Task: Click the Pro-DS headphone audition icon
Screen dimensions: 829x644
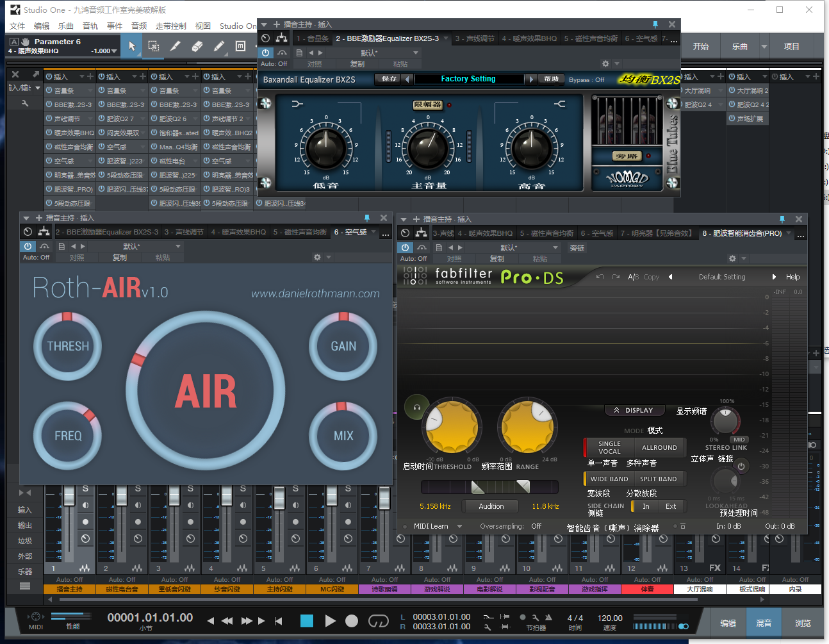Action: 416,407
